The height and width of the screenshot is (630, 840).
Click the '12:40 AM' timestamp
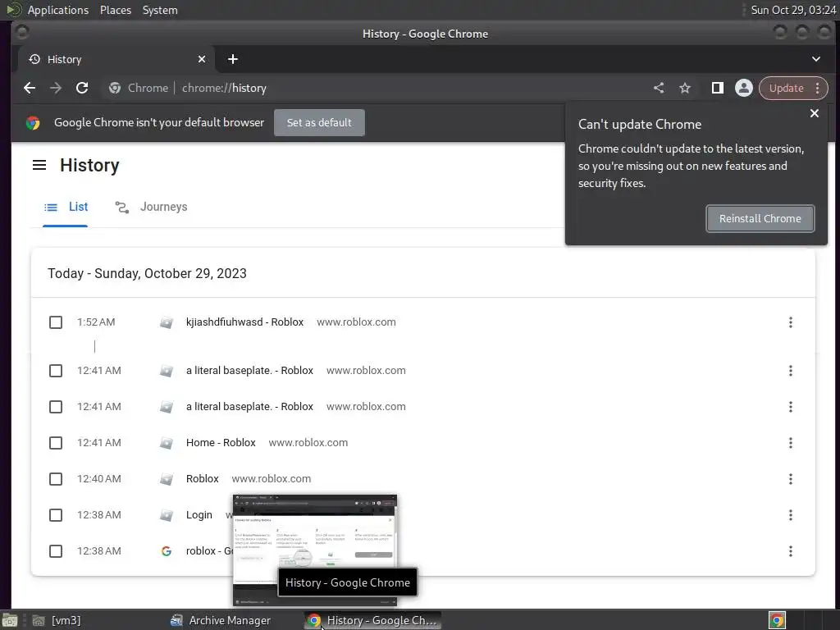pos(99,479)
